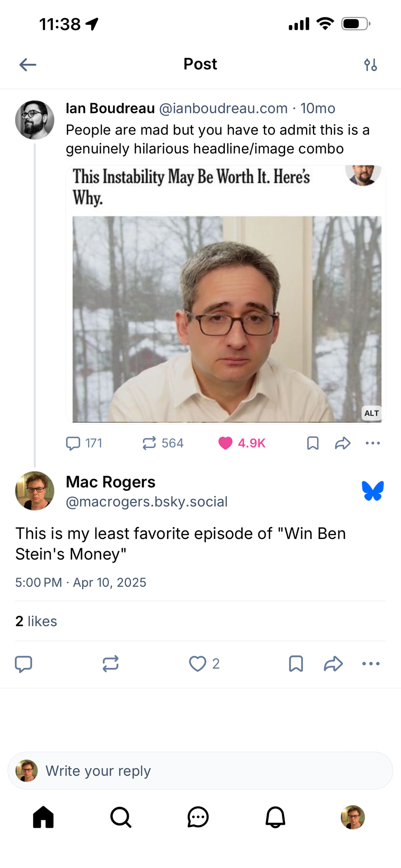
Task: Open more options for Mac Rogers' post
Action: point(371,664)
